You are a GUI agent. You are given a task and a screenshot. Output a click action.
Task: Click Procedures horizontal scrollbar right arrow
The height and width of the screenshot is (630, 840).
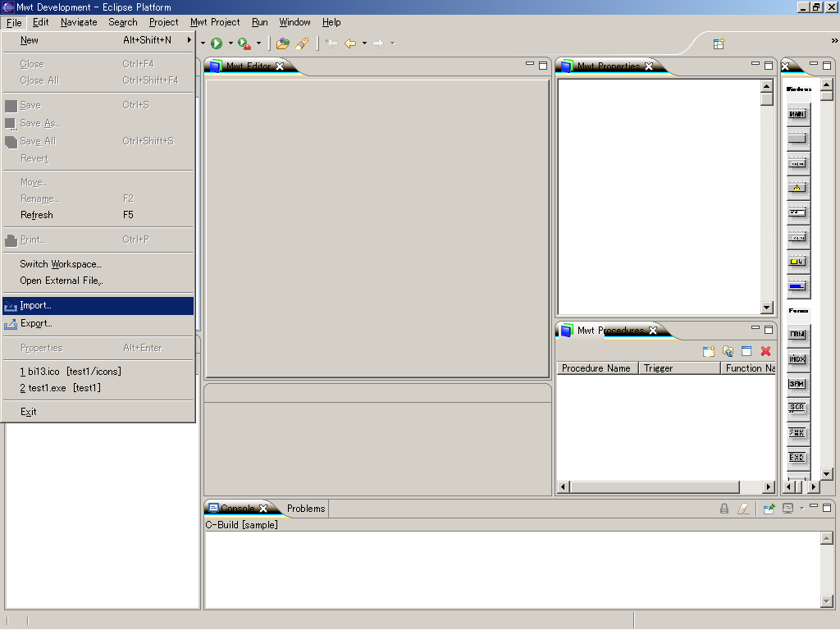(x=769, y=487)
